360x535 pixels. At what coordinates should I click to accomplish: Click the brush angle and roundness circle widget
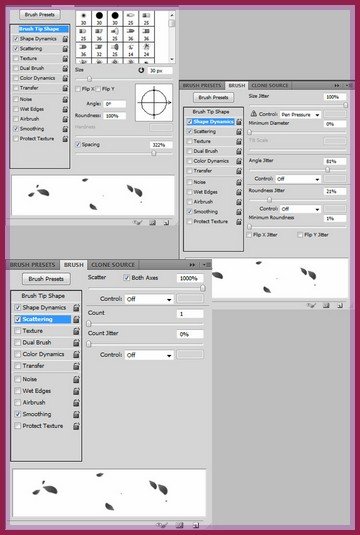point(154,102)
